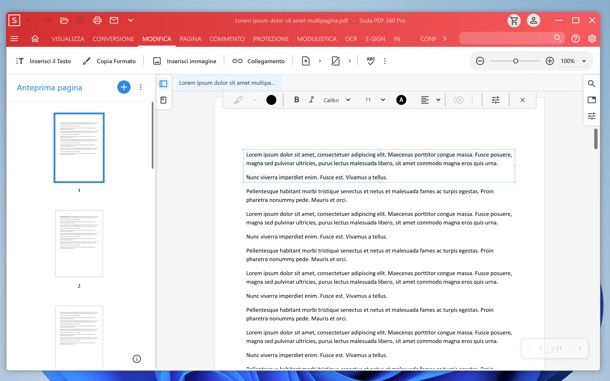Open the properties sliders icon in right sidebar
The width and height of the screenshot is (610, 381).
click(591, 116)
